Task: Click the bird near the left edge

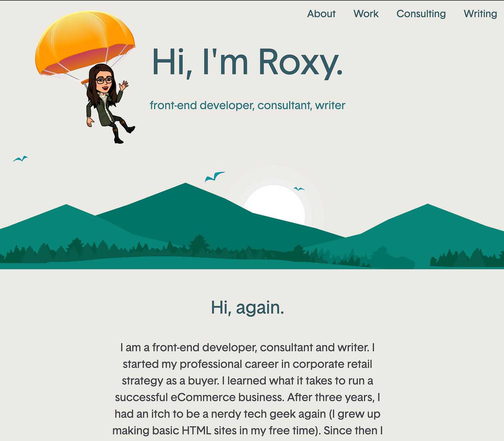Action: click(21, 159)
